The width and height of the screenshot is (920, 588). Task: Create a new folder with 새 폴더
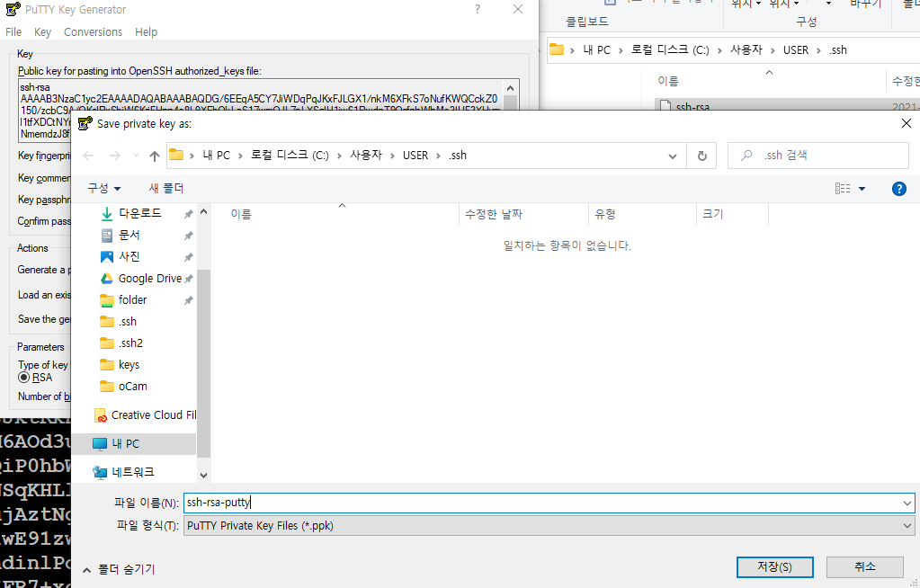click(166, 189)
